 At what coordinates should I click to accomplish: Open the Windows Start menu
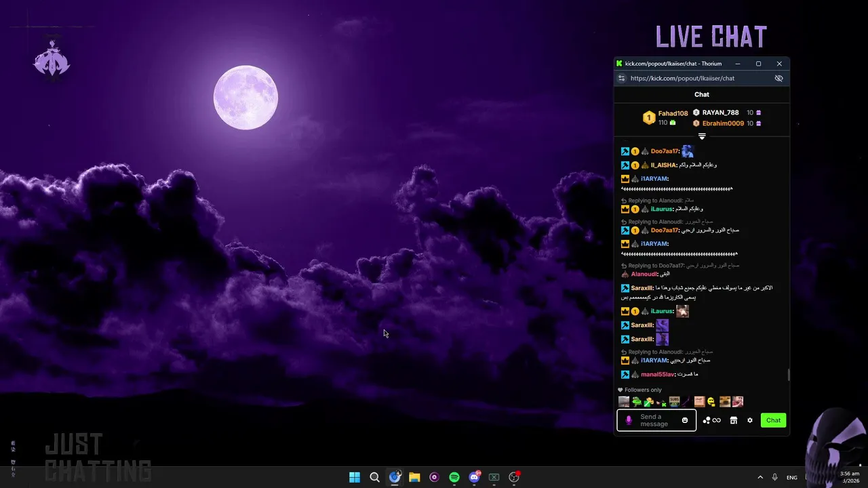355,477
